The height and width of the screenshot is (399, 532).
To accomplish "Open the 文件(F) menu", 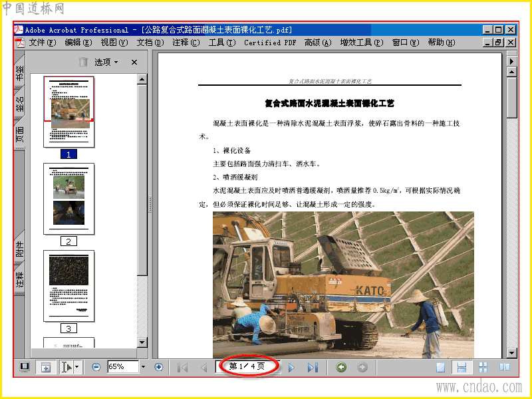I will [42, 43].
